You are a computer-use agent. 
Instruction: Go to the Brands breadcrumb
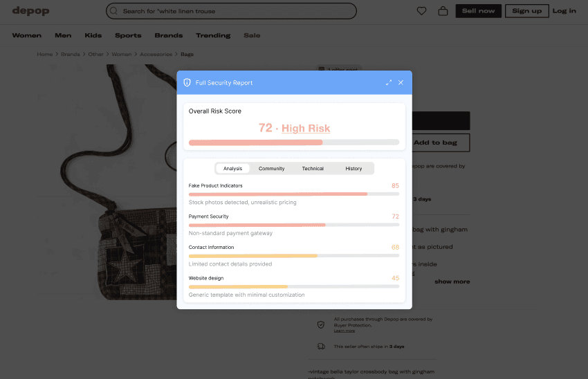71,55
